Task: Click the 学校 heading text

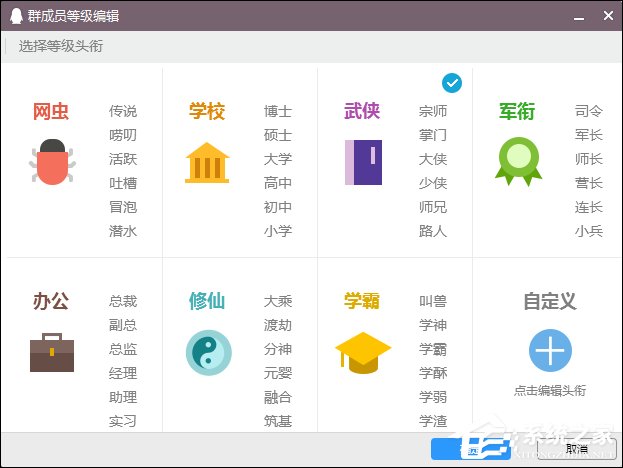Action: (x=207, y=111)
